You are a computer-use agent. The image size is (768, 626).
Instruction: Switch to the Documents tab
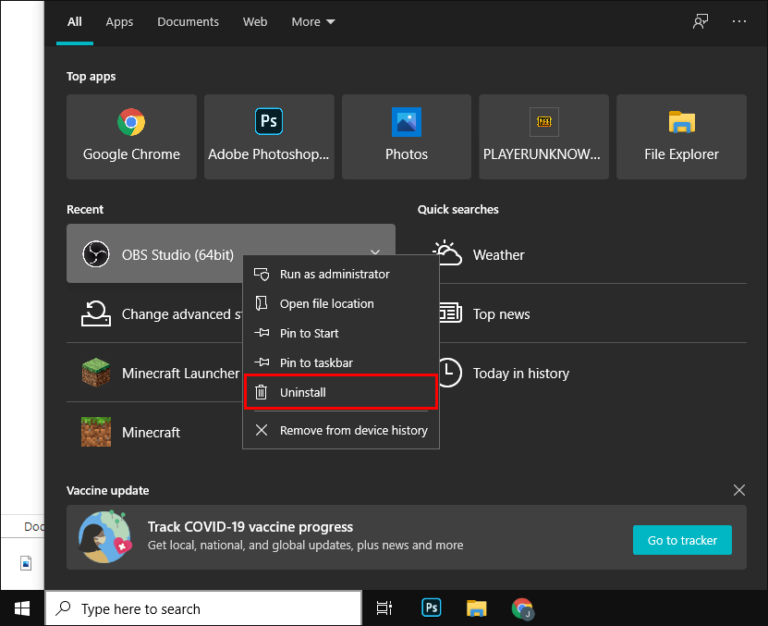[188, 22]
